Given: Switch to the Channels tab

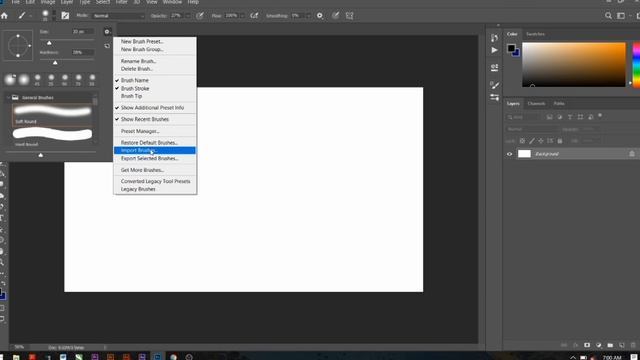Looking at the screenshot, I should tap(536, 103).
